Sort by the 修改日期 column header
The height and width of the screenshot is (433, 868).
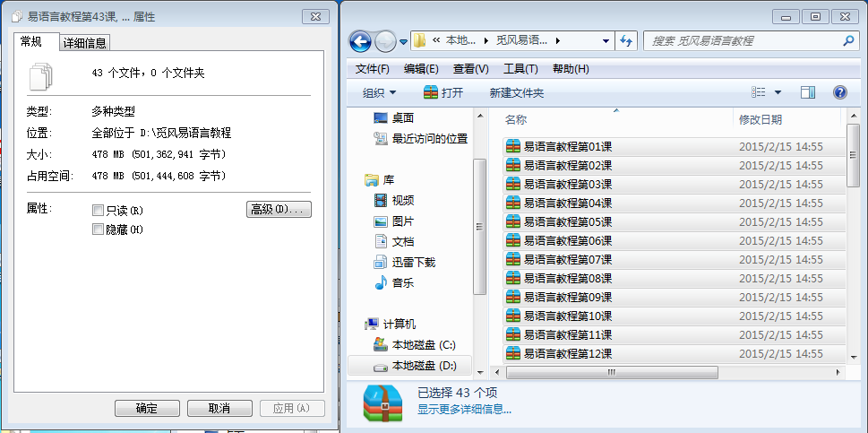pyautogui.click(x=761, y=119)
